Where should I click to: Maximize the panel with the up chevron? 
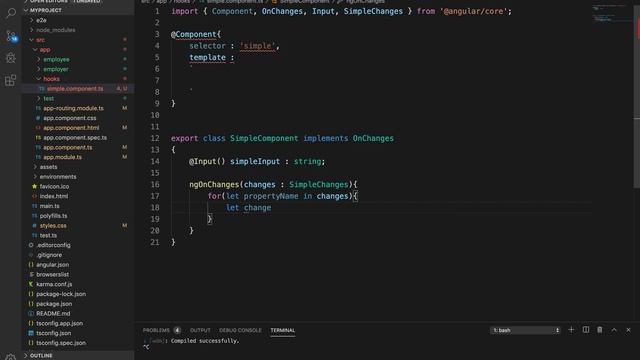614,330
